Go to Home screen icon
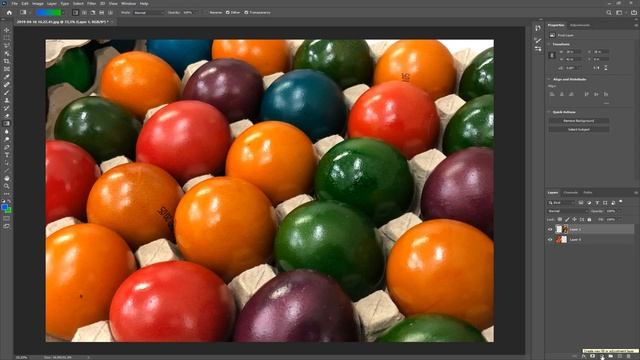The image size is (640, 360). tap(9, 13)
